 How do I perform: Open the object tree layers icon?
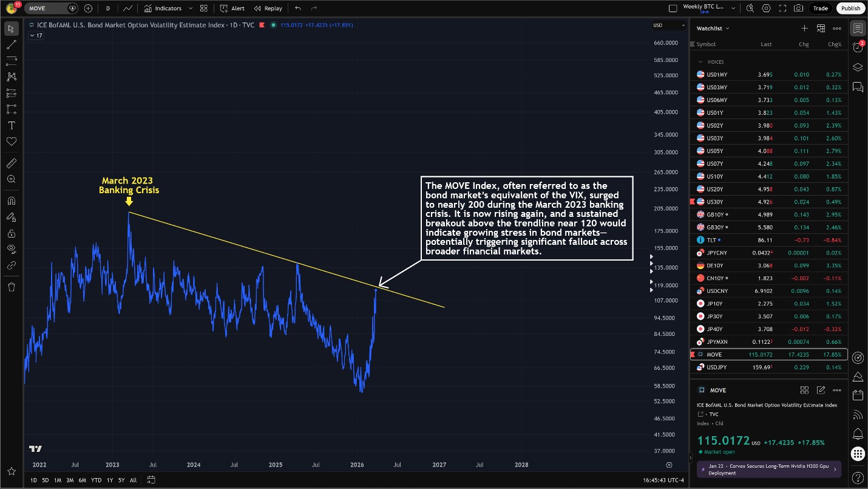pyautogui.click(x=858, y=67)
